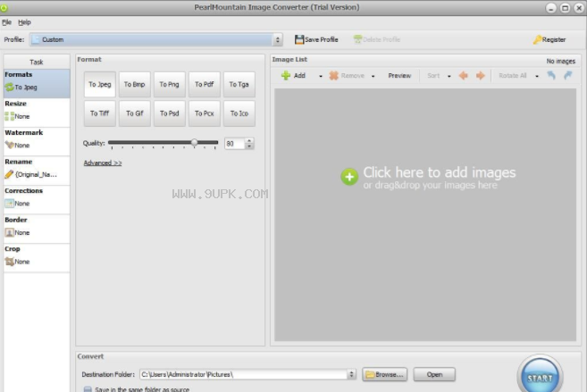
Task: Select the Resize task section
Action: (x=37, y=113)
